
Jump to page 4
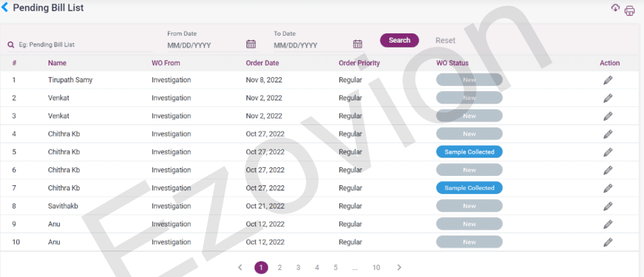(317, 268)
